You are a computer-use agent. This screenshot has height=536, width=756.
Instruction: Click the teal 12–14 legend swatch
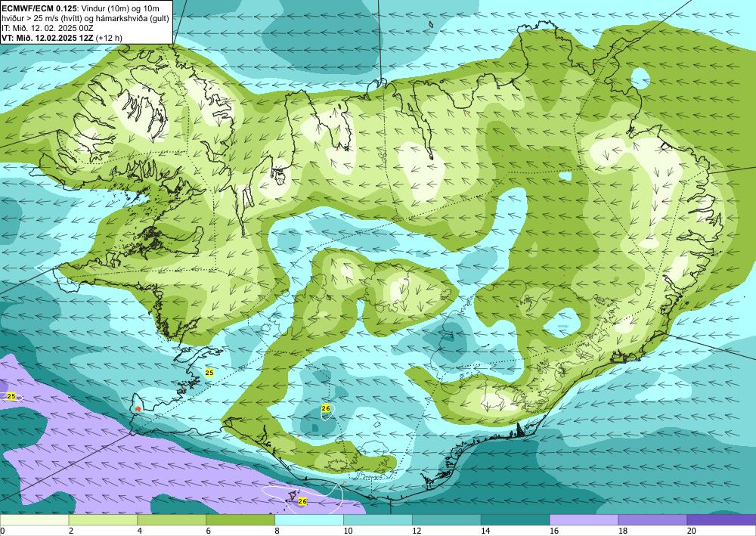coord(447,520)
